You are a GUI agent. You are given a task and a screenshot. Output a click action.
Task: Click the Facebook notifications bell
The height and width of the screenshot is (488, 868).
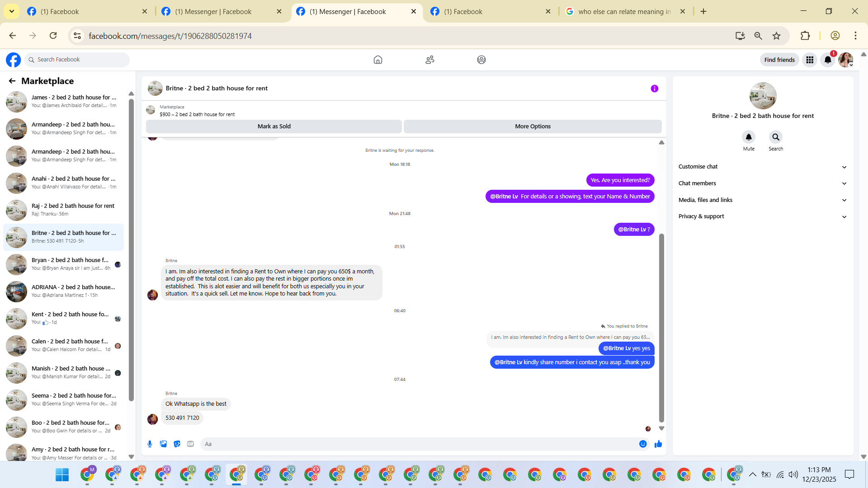[827, 60]
